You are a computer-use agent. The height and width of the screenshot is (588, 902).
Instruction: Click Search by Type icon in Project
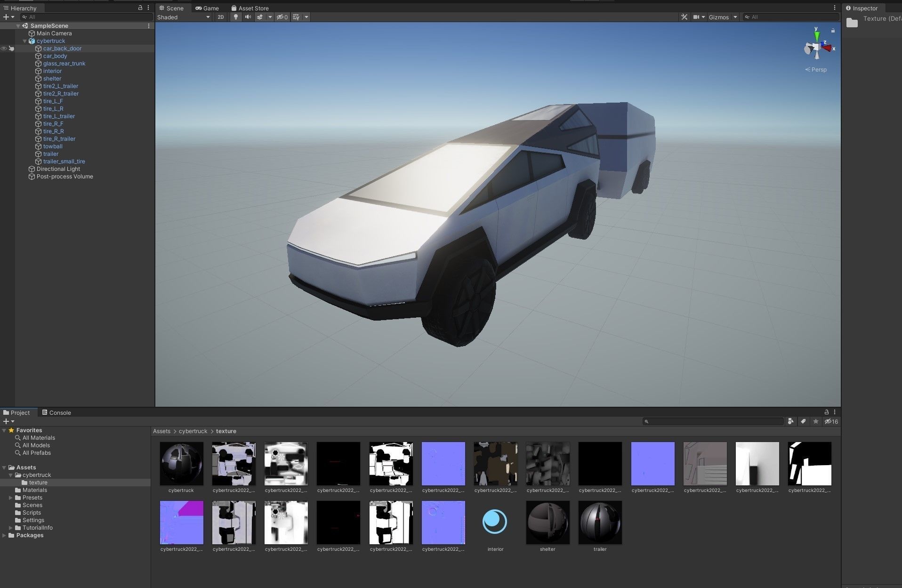point(790,421)
